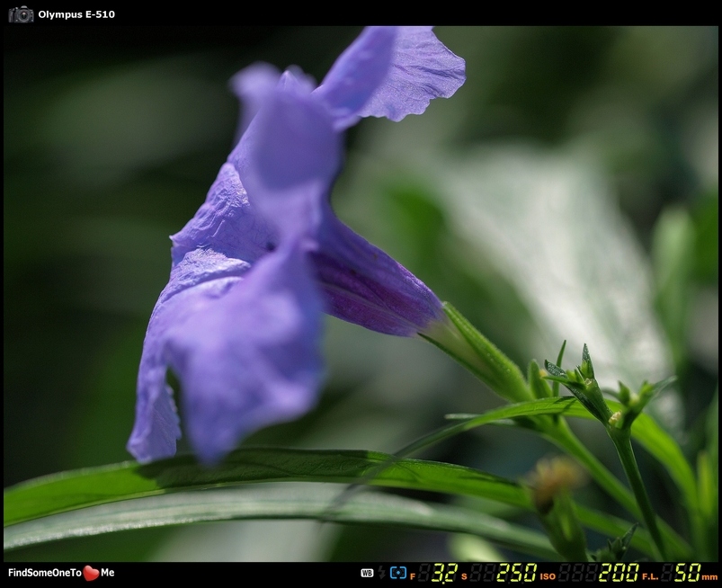Click the flash lightning bolt icon
The height and width of the screenshot is (588, 722).
(381, 573)
